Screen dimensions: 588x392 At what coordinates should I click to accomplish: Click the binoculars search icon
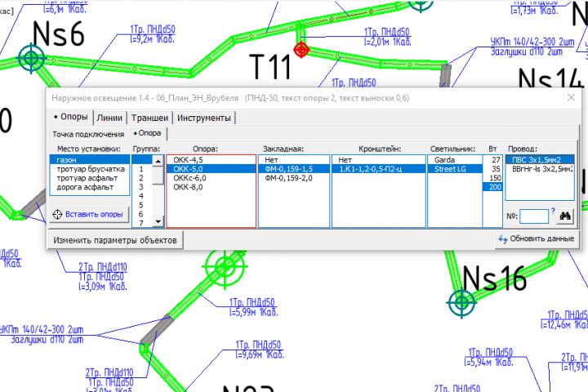[x=565, y=216]
